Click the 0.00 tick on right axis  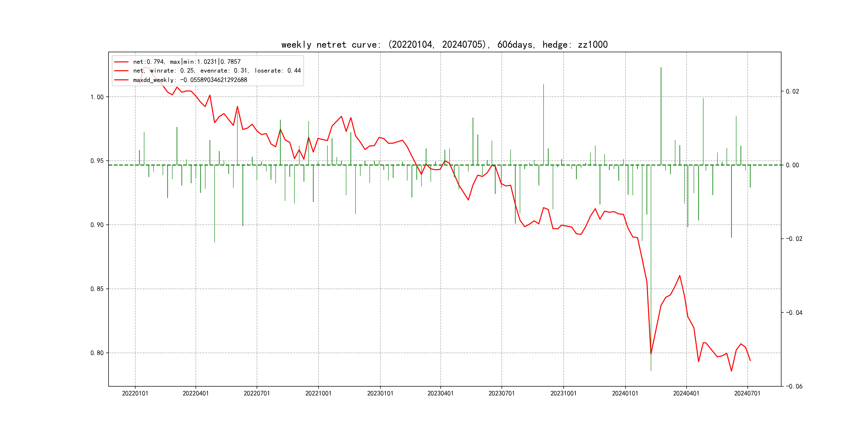coord(792,165)
